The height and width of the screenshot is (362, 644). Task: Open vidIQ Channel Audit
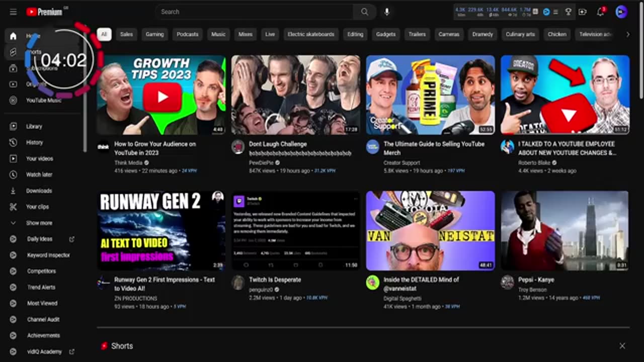pos(42,319)
